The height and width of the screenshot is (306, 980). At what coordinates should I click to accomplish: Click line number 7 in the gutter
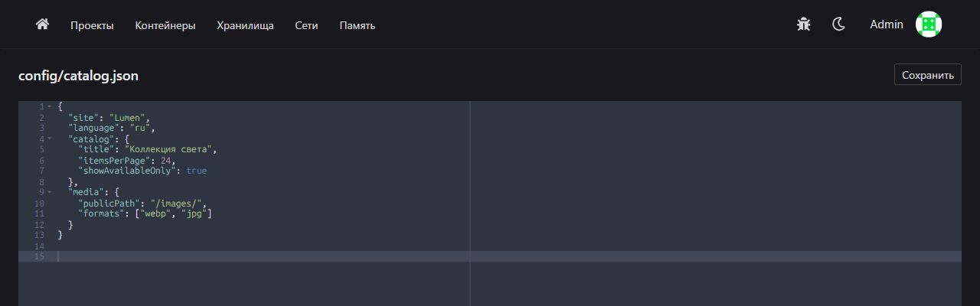[41, 171]
